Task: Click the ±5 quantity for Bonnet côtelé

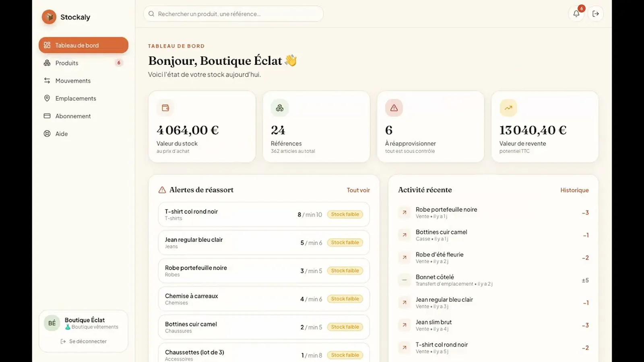Action: (x=585, y=280)
